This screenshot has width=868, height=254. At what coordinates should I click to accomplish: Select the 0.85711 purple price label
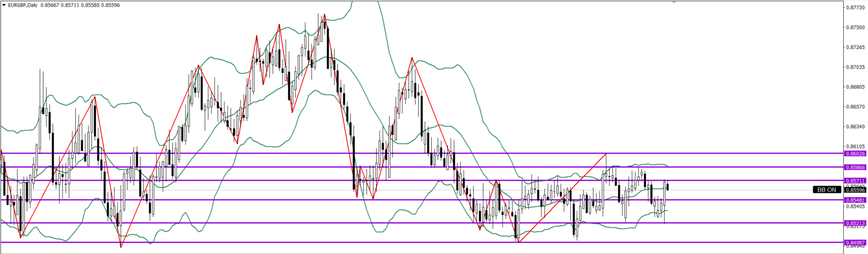coord(855,181)
